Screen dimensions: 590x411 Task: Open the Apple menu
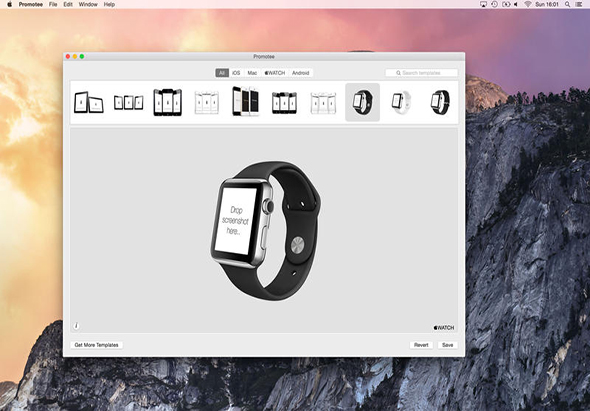click(x=9, y=4)
